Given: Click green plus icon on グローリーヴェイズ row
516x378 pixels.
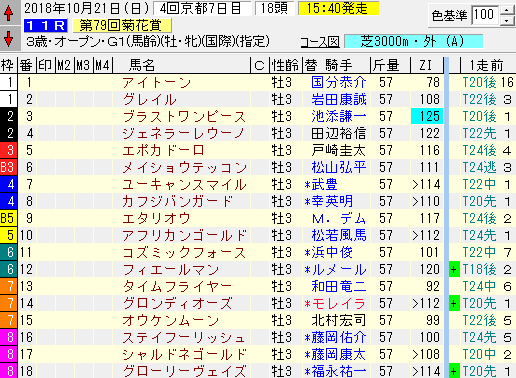Looking at the screenshot, I should click(x=454, y=371).
